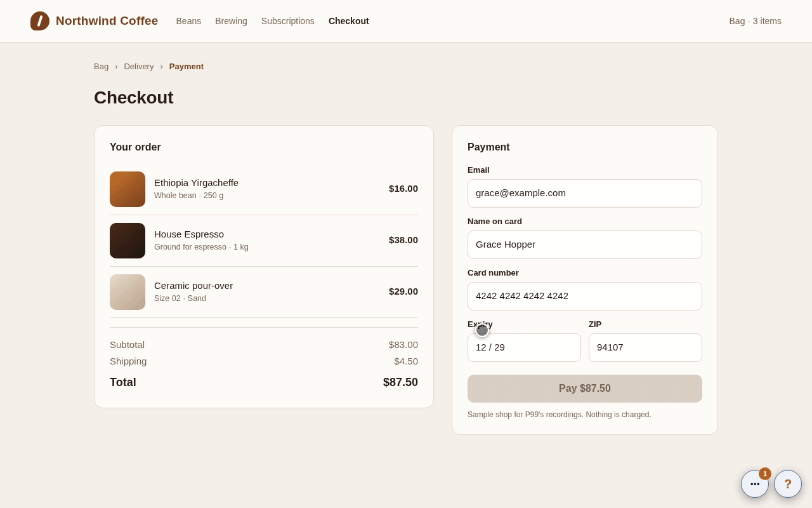Focus the Expiry field showing 12 / 29
This screenshot has width=812, height=508.
524,347
